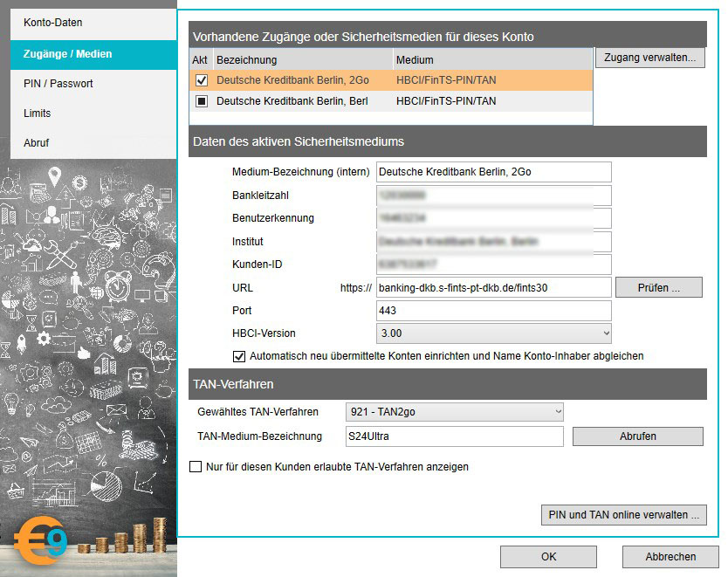Select the Abruf section

click(37, 143)
